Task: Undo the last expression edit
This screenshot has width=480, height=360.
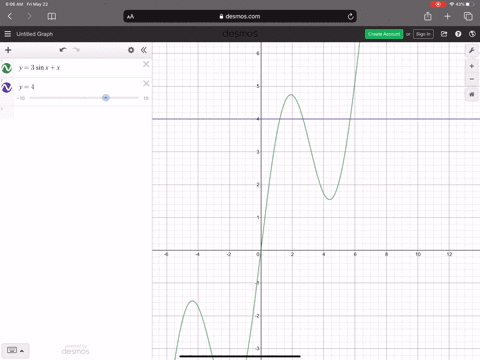Action: tap(63, 50)
